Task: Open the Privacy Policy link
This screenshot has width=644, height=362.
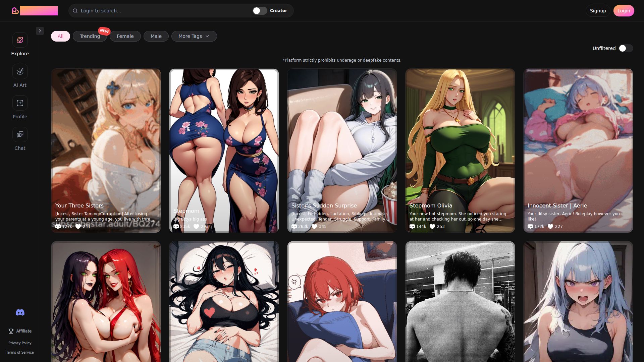Action: 20,343
